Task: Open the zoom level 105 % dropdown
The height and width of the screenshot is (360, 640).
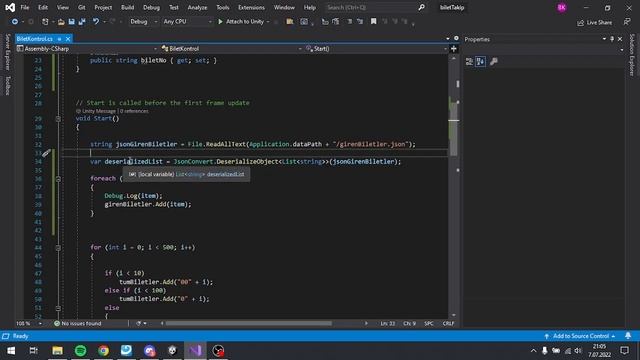Action: click(x=29, y=323)
